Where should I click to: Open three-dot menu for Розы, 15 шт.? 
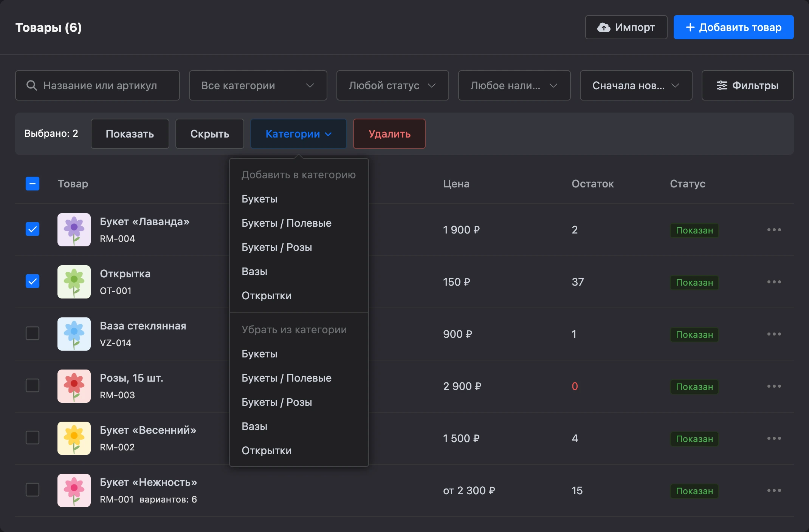(x=774, y=386)
